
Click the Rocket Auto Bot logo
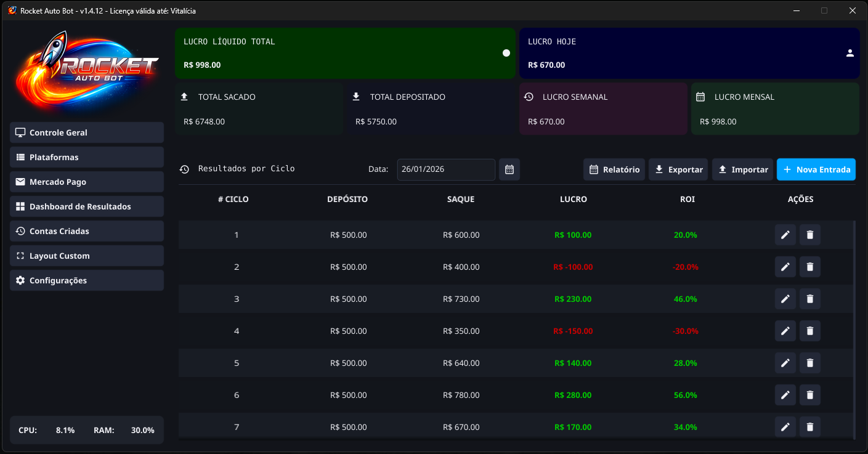(86, 71)
